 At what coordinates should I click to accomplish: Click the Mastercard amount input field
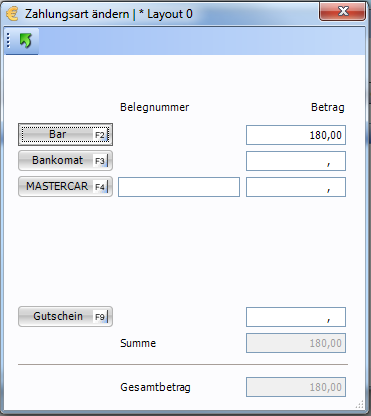coord(296,187)
